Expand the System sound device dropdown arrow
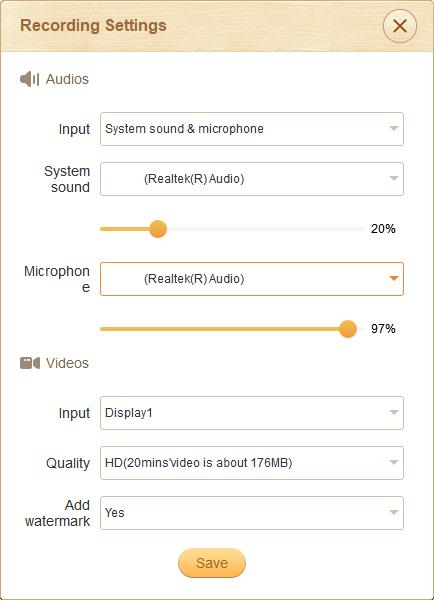This screenshot has width=434, height=600. tap(393, 179)
